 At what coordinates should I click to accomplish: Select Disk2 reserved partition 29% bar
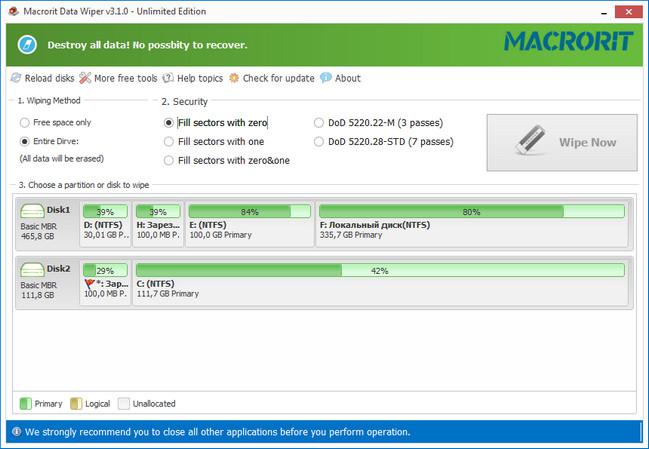105,270
